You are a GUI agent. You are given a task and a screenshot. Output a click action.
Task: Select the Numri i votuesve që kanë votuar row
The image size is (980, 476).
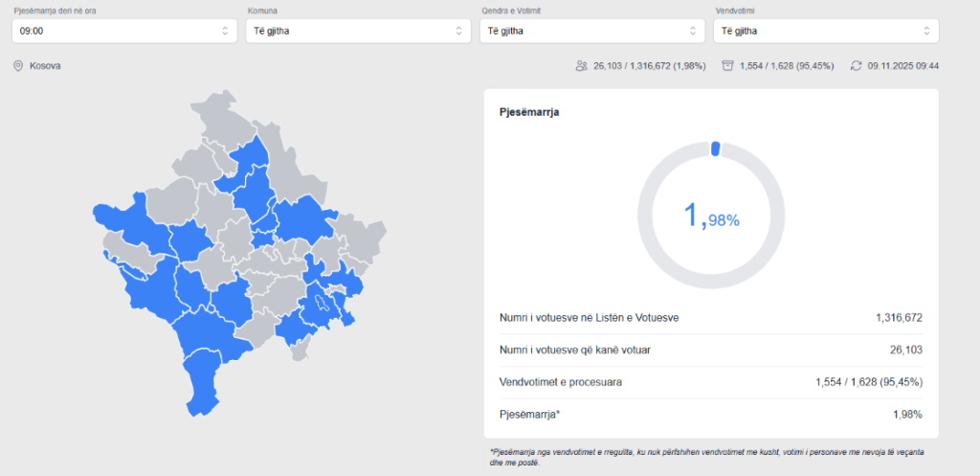(710, 350)
